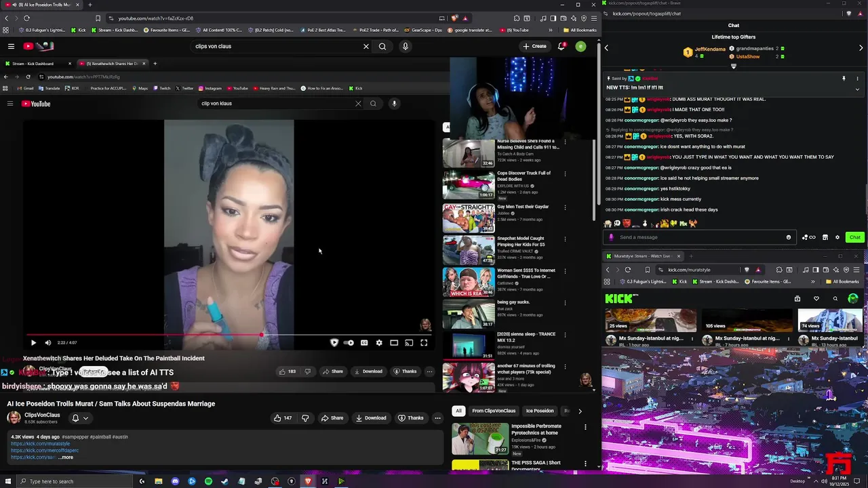The height and width of the screenshot is (488, 868).
Task: Open the All Bookmarks folder in YouTube window
Action: (x=580, y=30)
